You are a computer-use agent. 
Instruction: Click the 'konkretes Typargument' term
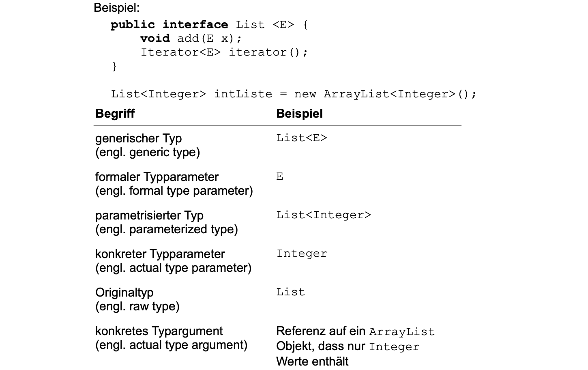(159, 331)
